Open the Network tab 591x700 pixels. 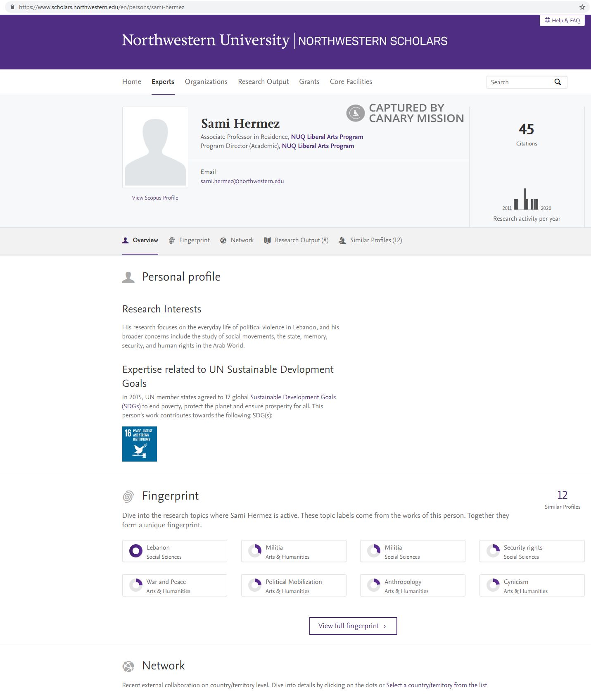click(x=237, y=240)
